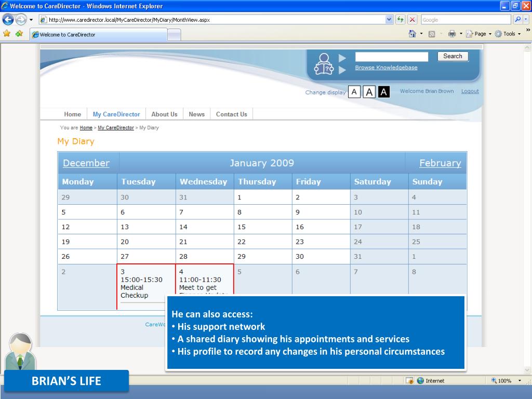Click the RSS feeds icon
This screenshot has width=532, height=399.
pyautogui.click(x=432, y=34)
